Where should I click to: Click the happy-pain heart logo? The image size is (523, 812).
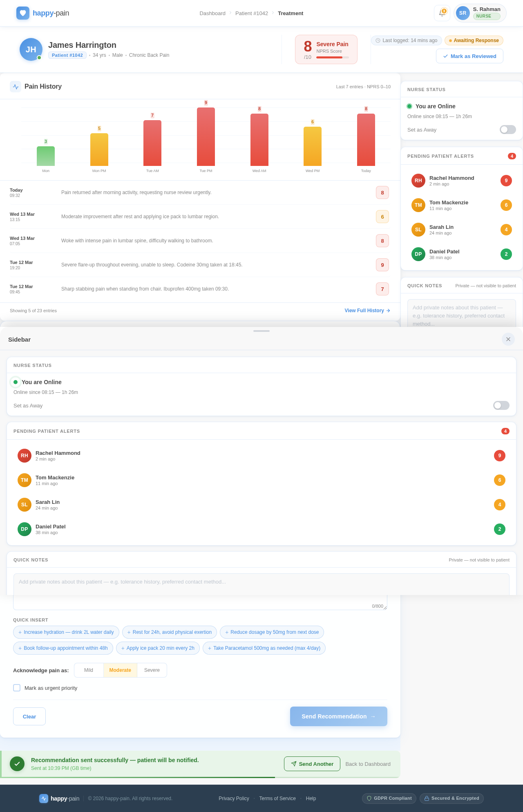pos(23,13)
